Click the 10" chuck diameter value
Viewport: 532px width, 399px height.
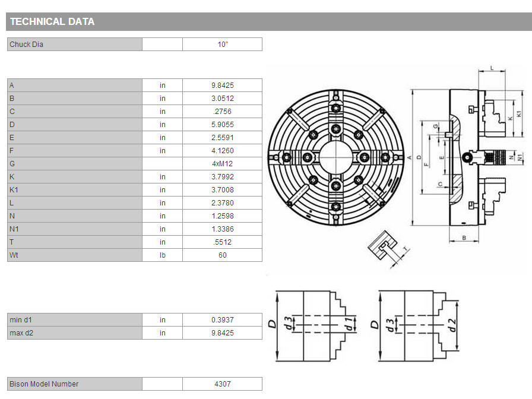[223, 45]
